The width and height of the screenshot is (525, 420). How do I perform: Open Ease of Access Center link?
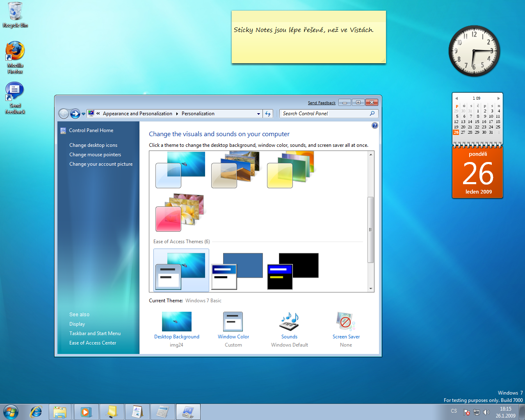click(93, 343)
